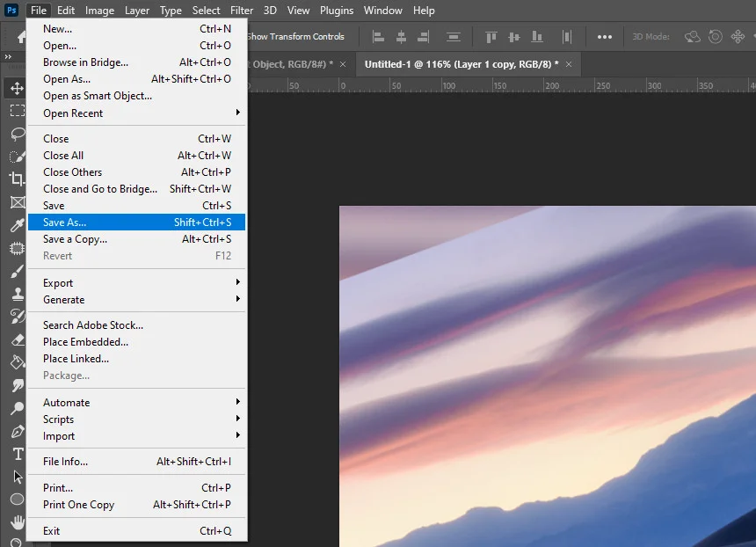756x547 pixels.
Task: Open the Filter menu
Action: click(242, 11)
